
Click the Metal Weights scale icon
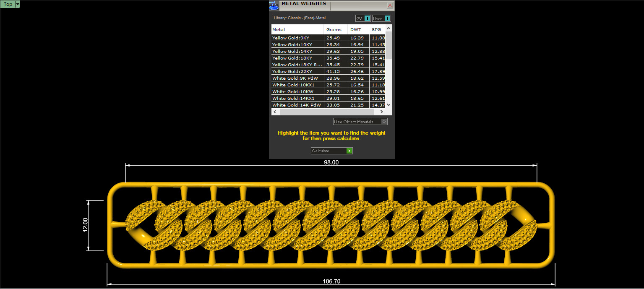tap(274, 6)
